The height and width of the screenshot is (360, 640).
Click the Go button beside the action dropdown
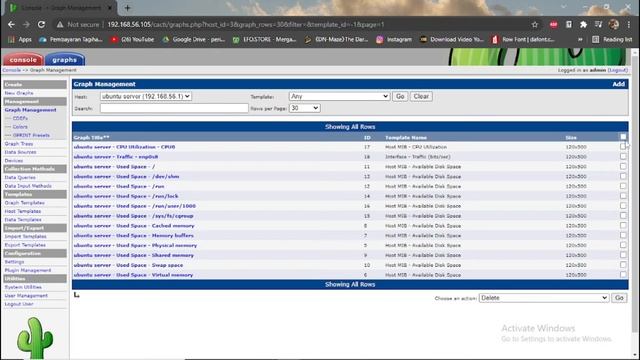tap(619, 298)
